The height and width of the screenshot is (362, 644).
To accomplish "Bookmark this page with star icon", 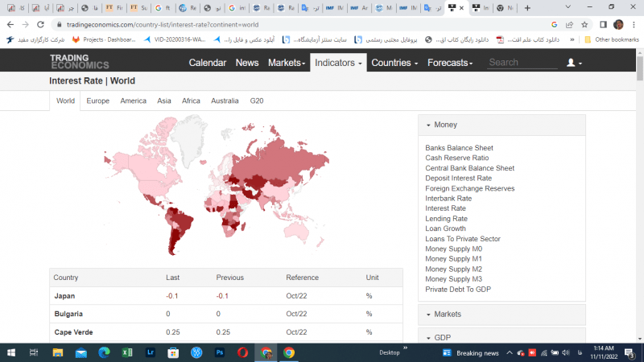I will tap(585, 25).
